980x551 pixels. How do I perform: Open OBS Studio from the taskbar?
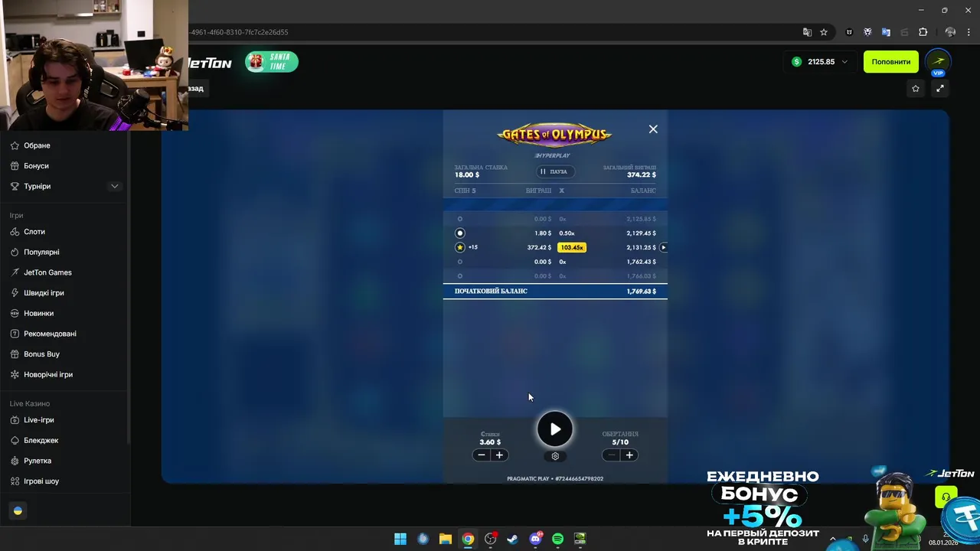point(491,539)
